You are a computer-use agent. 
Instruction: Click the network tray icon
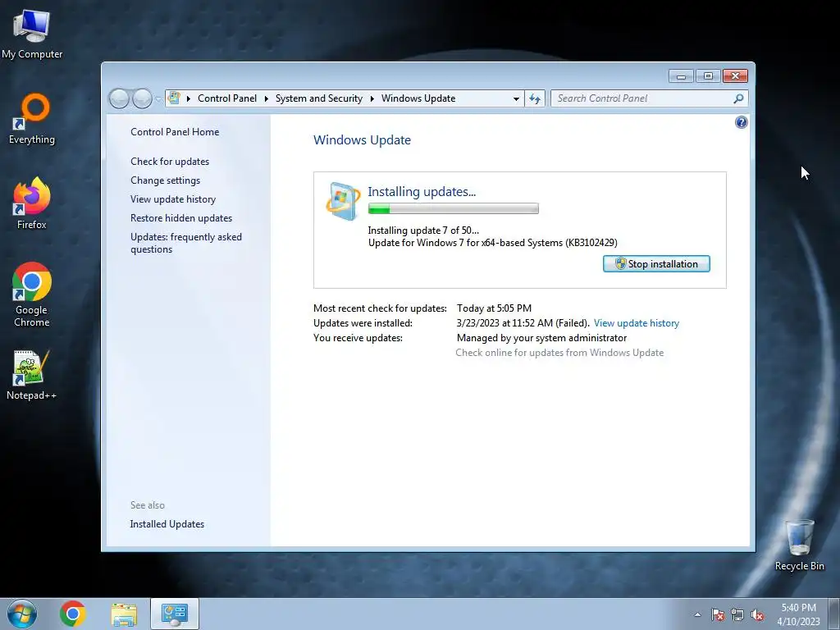coord(737,614)
